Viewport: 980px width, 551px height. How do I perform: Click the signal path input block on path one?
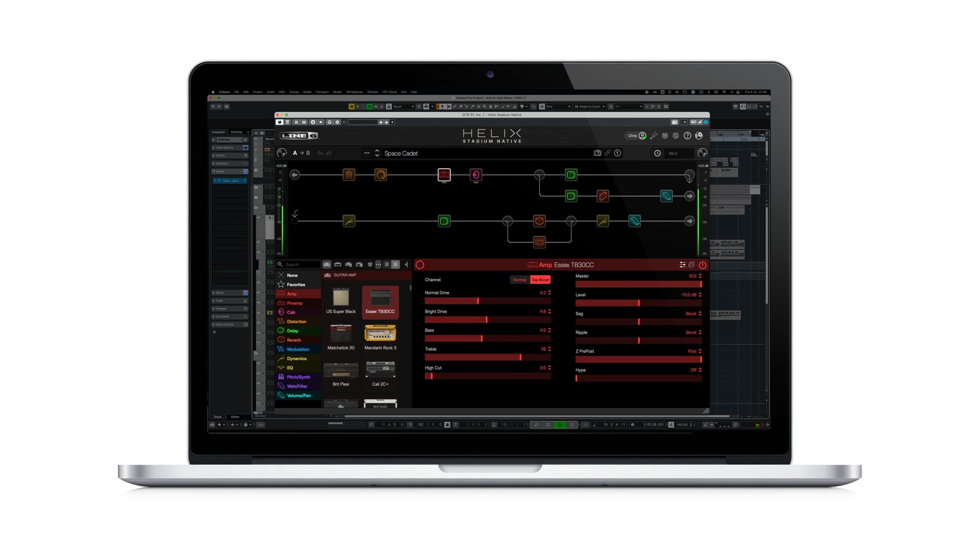pos(295,175)
